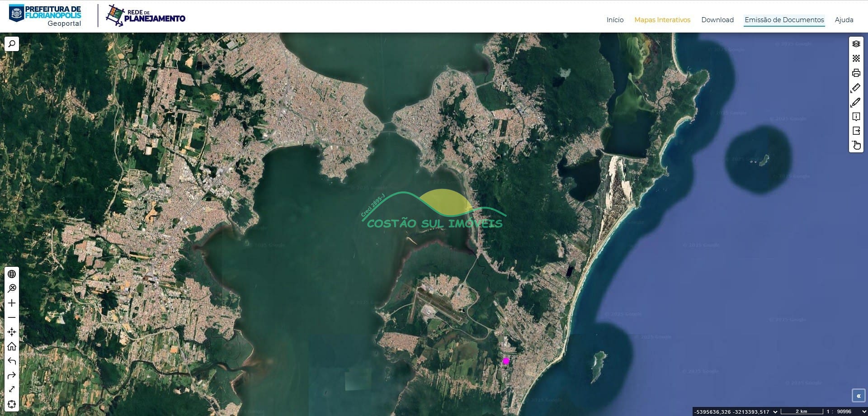Open the coordinates format dropdown
The image size is (868, 416).
pos(775,411)
